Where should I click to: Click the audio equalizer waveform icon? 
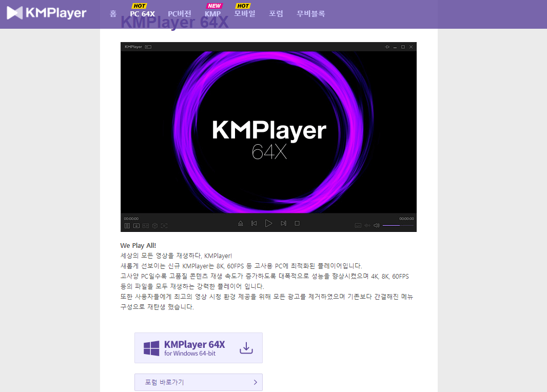367,226
